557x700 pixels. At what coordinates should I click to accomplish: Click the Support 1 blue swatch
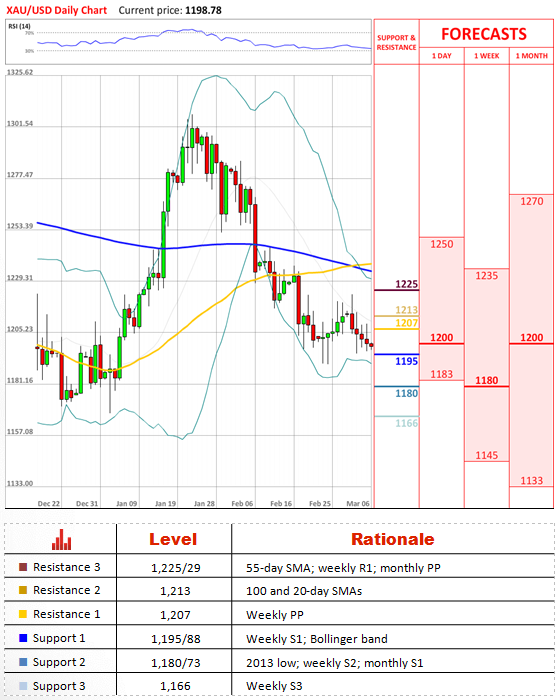(23, 638)
